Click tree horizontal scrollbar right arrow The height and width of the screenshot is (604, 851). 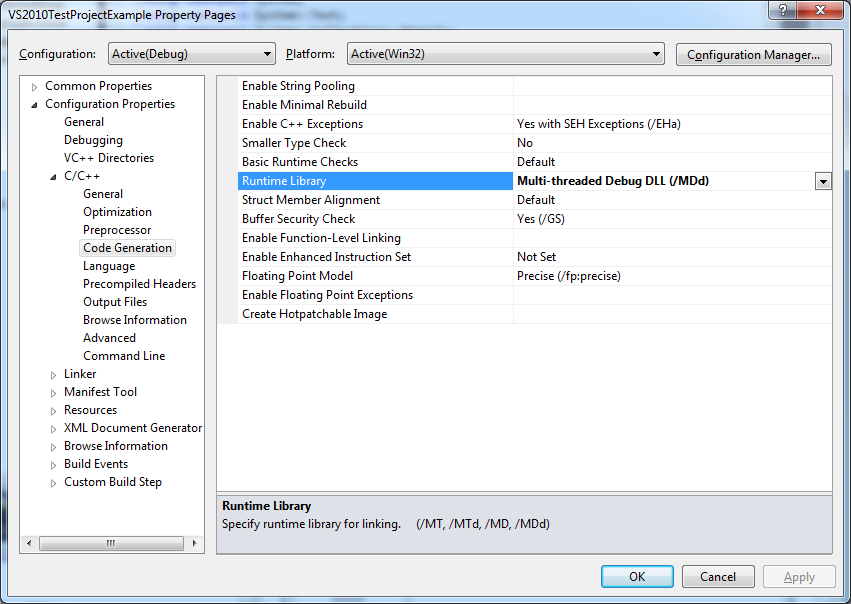click(194, 543)
